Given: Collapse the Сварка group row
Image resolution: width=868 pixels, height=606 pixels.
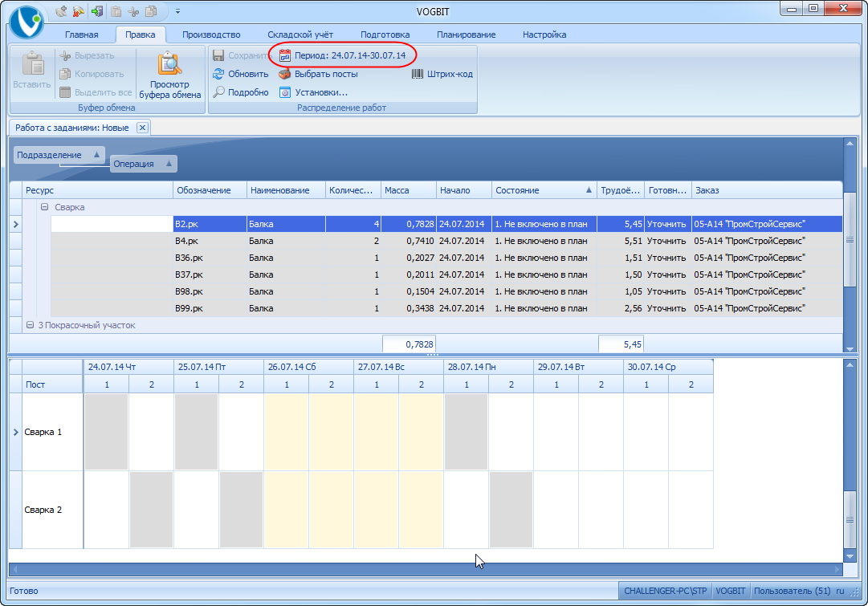Looking at the screenshot, I should [45, 207].
